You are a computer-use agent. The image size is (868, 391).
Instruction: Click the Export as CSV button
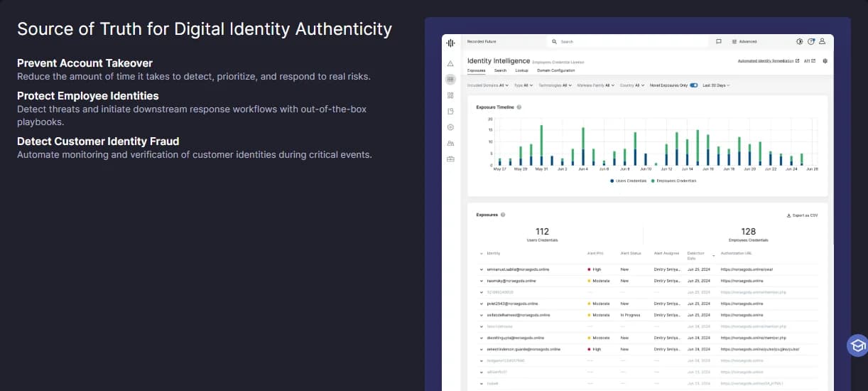pos(802,215)
